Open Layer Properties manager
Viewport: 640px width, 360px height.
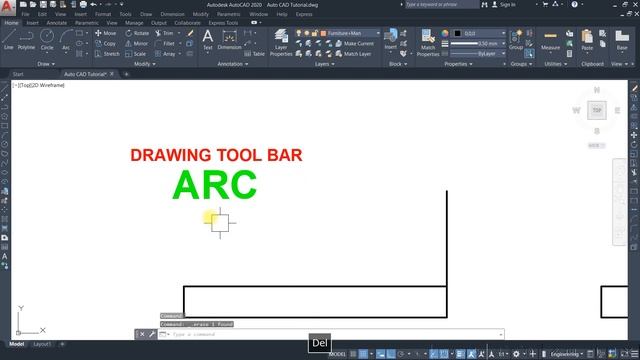click(x=281, y=42)
